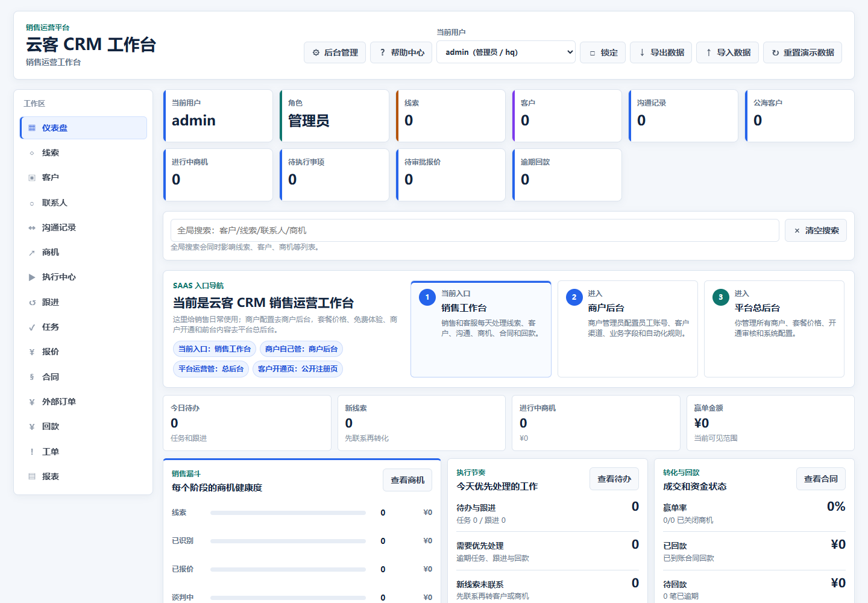The height and width of the screenshot is (603, 868).
Task: Click the 新线索未联系 row text
Action: [480, 584]
